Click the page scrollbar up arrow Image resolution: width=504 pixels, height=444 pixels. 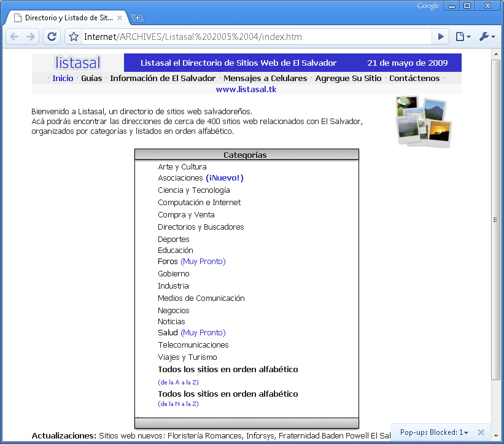(495, 54)
